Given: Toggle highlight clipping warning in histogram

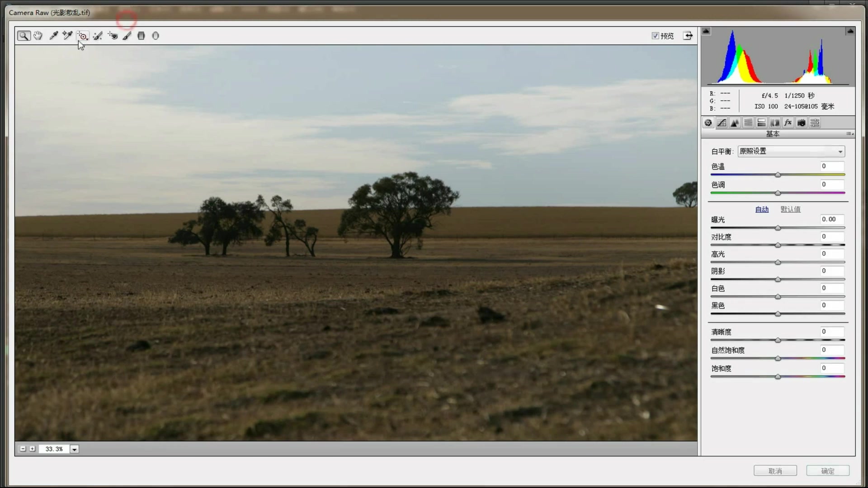Looking at the screenshot, I should tap(850, 31).
